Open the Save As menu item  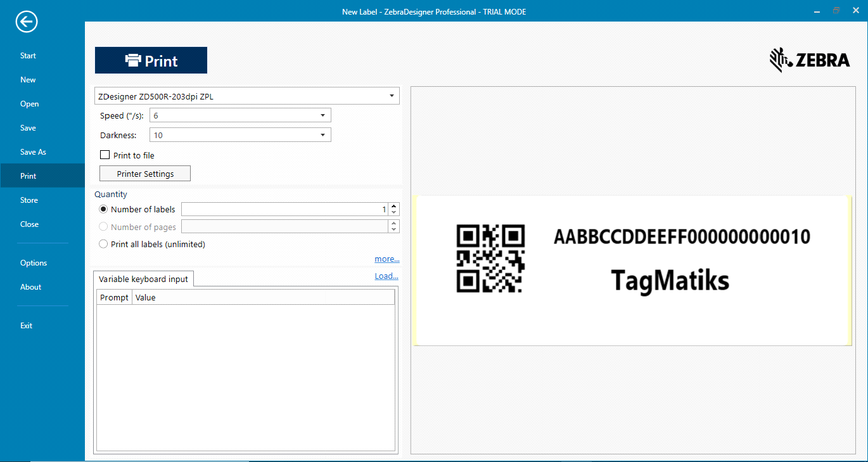[x=33, y=152]
